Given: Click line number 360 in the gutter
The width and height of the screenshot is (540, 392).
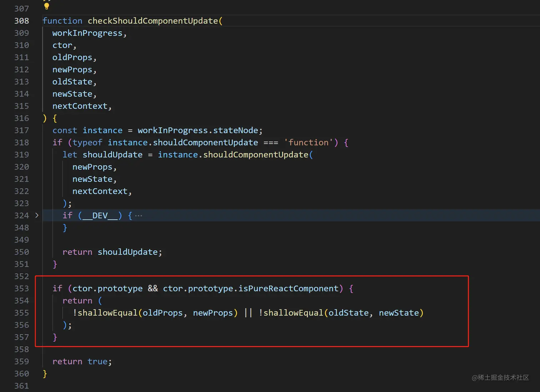Looking at the screenshot, I should pos(22,373).
